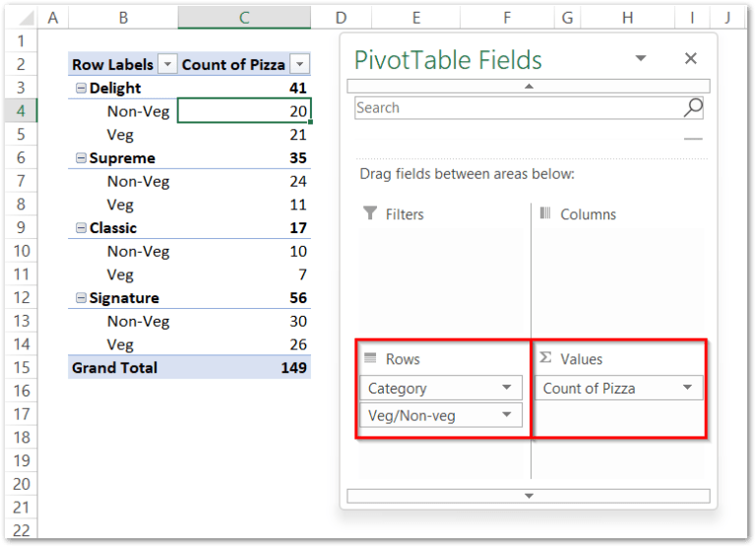The width and height of the screenshot is (756, 547).
Task: Select column F header
Action: coord(507,18)
